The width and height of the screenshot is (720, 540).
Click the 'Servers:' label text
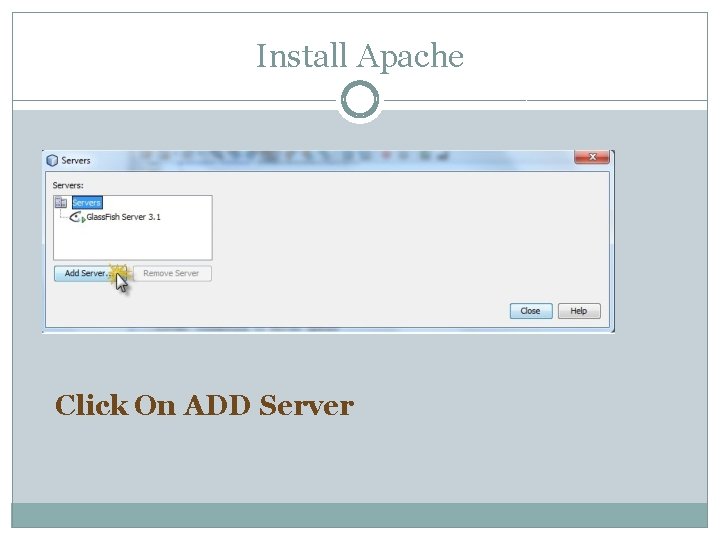pos(68,186)
